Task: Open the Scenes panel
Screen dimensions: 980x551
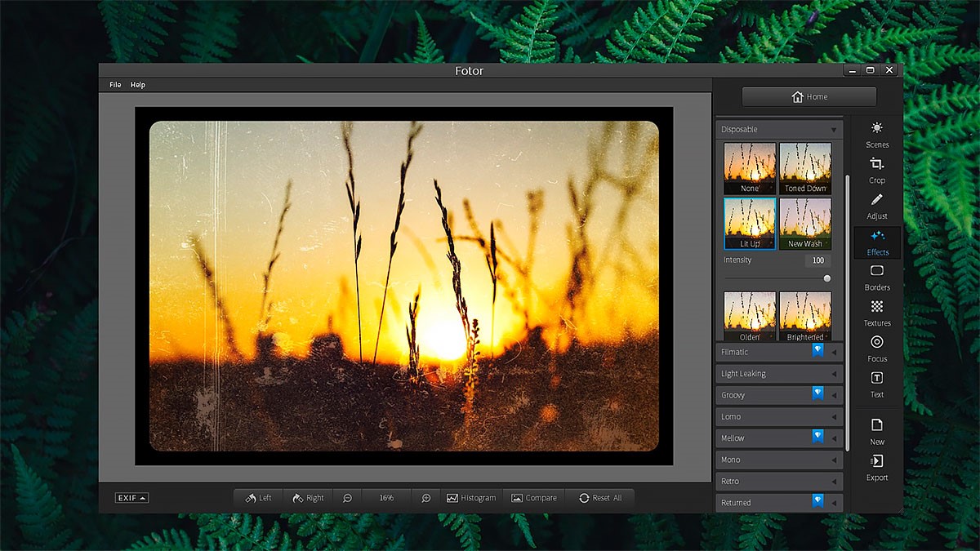Action: coord(876,135)
